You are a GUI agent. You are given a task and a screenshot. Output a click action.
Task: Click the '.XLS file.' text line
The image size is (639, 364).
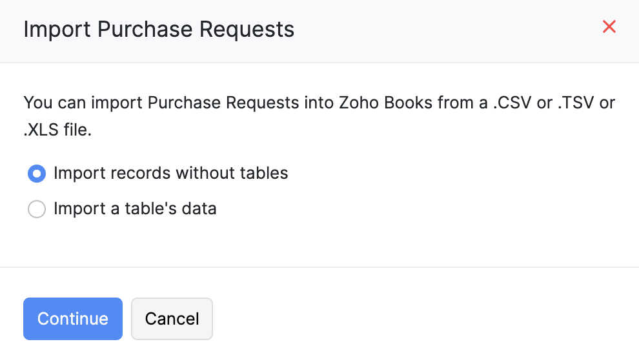click(58, 130)
